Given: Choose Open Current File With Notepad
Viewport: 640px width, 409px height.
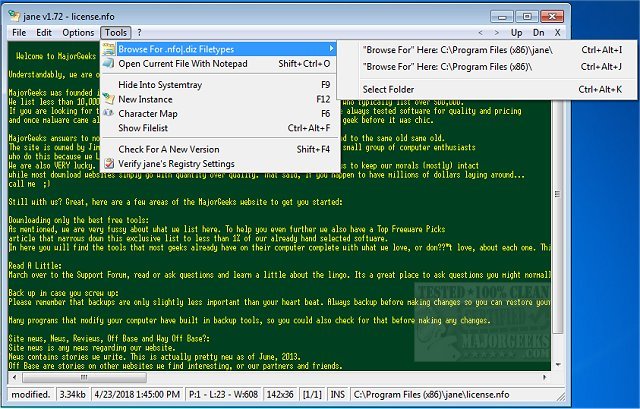Looking at the screenshot, I should click(x=219, y=63).
